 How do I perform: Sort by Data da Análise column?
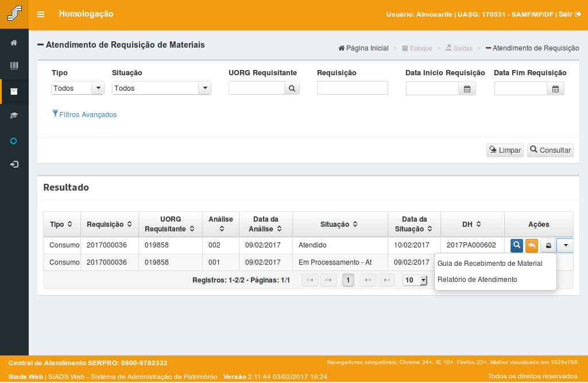[x=266, y=225]
